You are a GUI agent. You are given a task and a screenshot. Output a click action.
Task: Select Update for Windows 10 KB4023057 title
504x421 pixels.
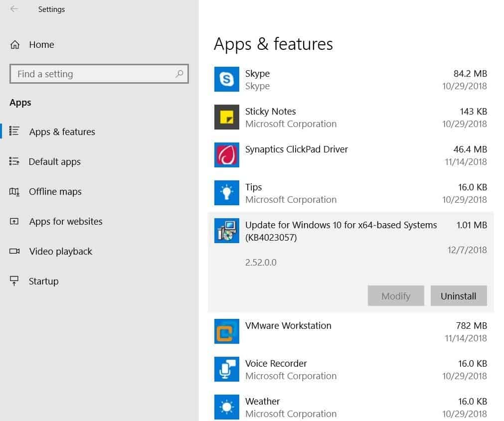pos(340,231)
